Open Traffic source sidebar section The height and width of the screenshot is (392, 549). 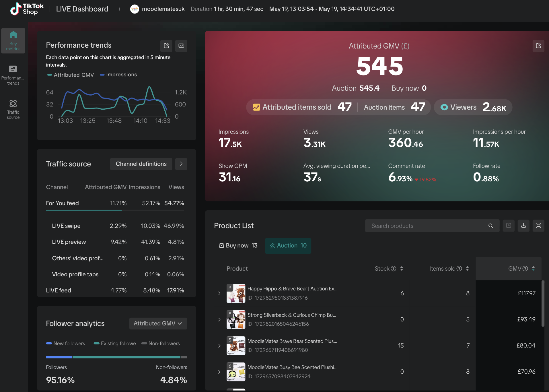[13, 109]
